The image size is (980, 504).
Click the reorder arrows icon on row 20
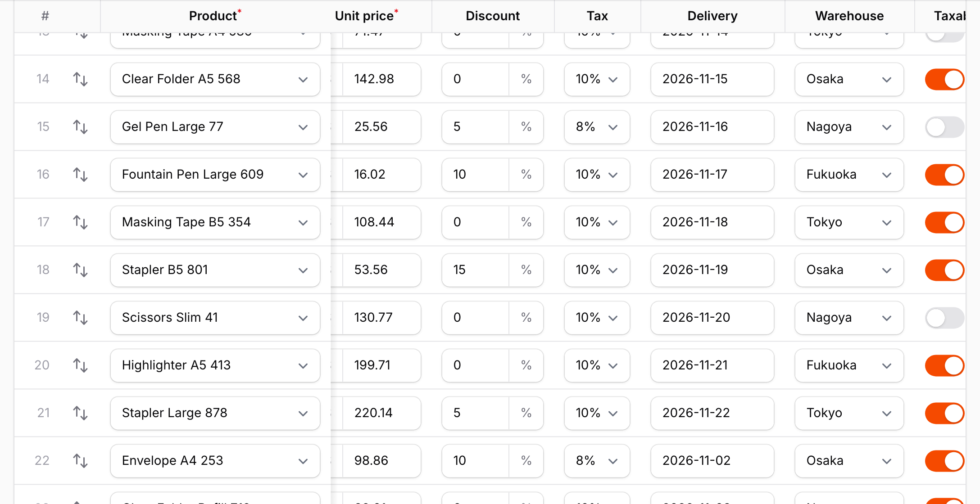(x=80, y=365)
